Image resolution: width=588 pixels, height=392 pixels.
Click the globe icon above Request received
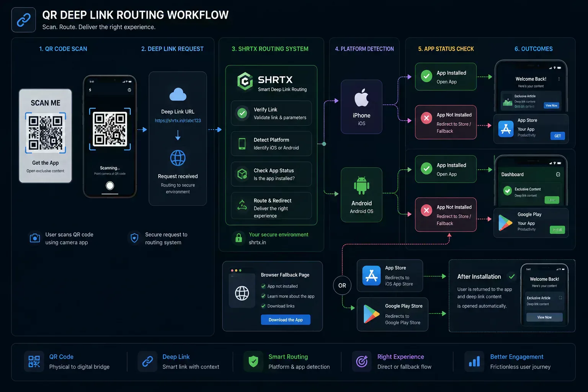[x=178, y=158]
